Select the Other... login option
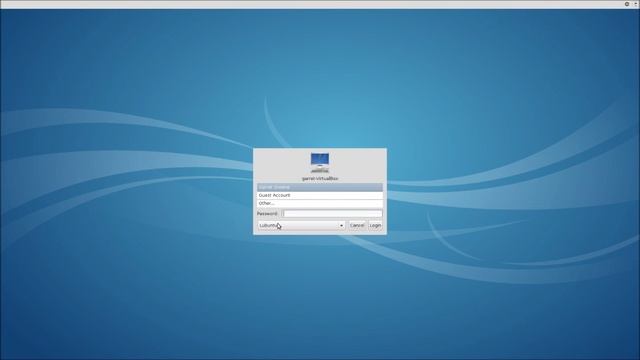The height and width of the screenshot is (360, 640). [x=320, y=203]
